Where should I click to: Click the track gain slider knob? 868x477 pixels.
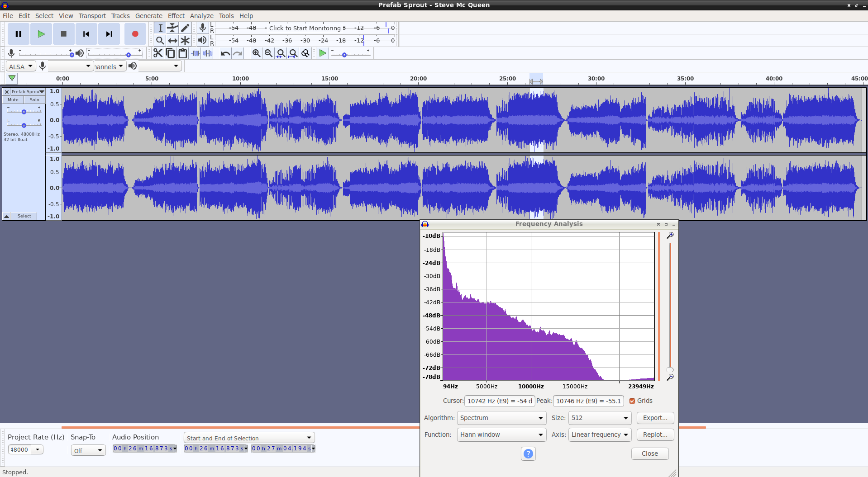24,112
